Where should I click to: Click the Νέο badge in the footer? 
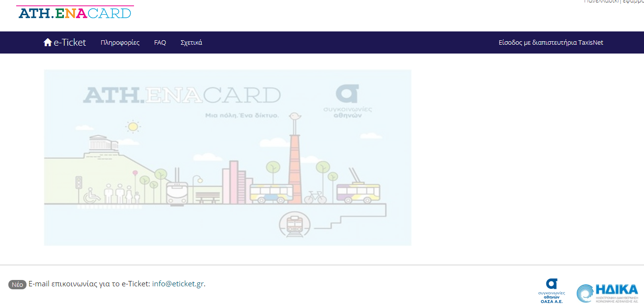[17, 284]
